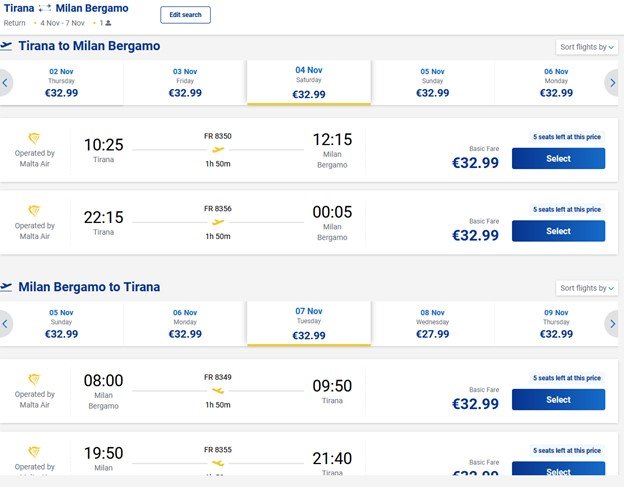The image size is (624, 487).
Task: Select the 10:25 Tirana flight FR 8350
Action: pyautogui.click(x=558, y=158)
